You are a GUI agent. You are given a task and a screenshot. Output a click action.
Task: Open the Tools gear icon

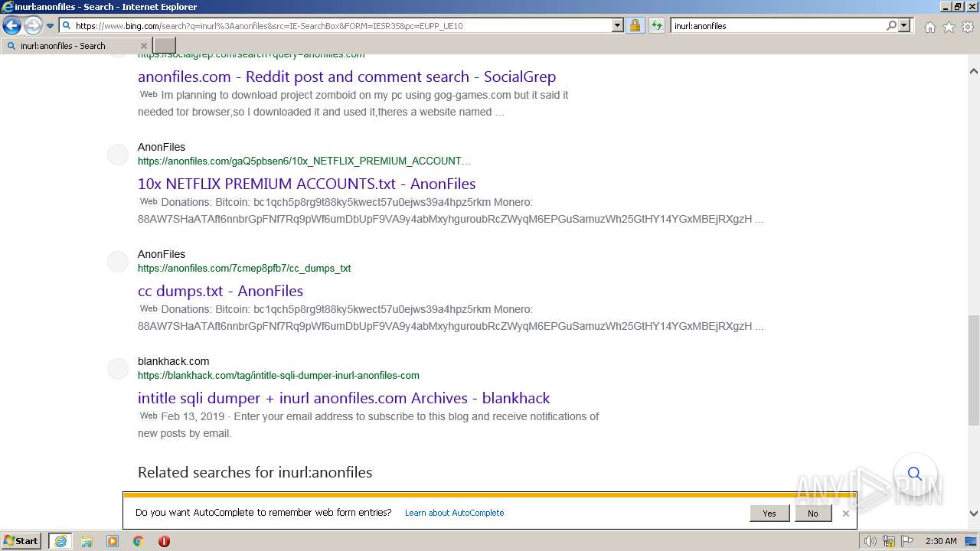[x=968, y=27]
